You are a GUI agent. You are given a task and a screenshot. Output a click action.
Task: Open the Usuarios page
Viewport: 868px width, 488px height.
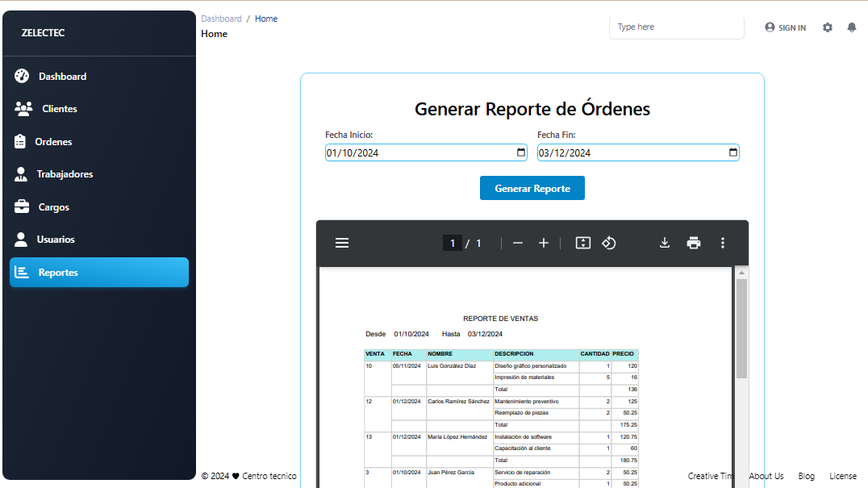click(x=99, y=240)
